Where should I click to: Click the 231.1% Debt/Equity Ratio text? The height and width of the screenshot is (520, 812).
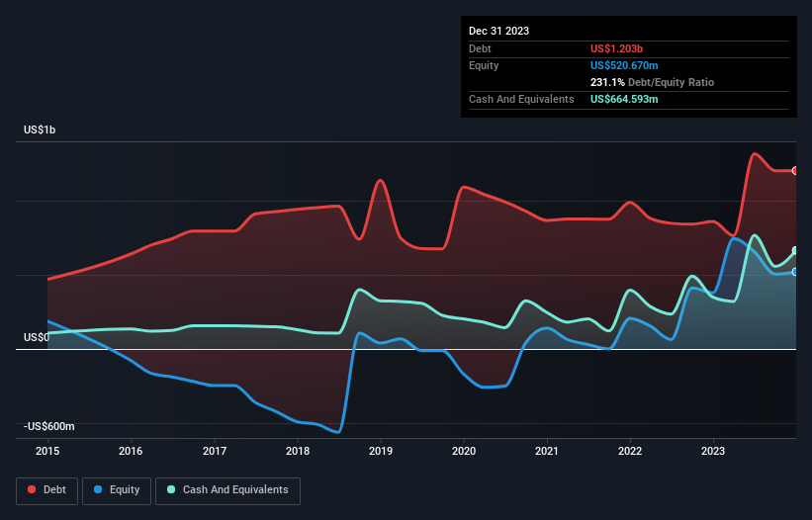coord(652,82)
